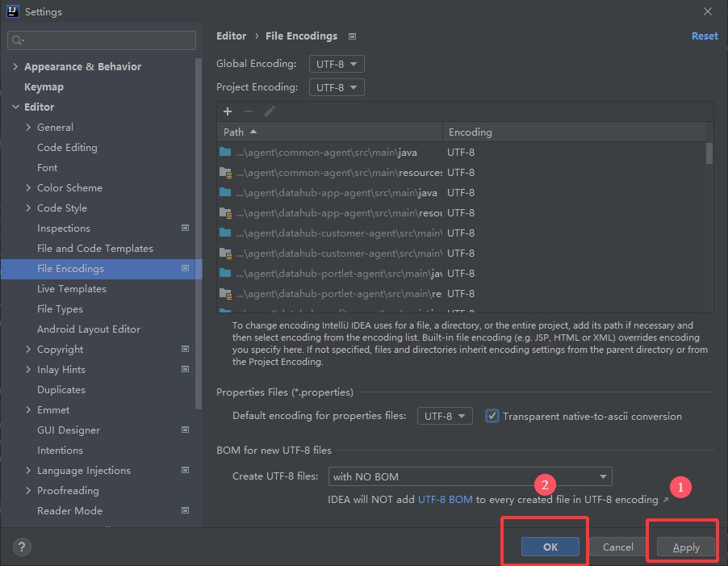The height and width of the screenshot is (566, 728).
Task: Sort table by Path column header
Action: click(329, 132)
